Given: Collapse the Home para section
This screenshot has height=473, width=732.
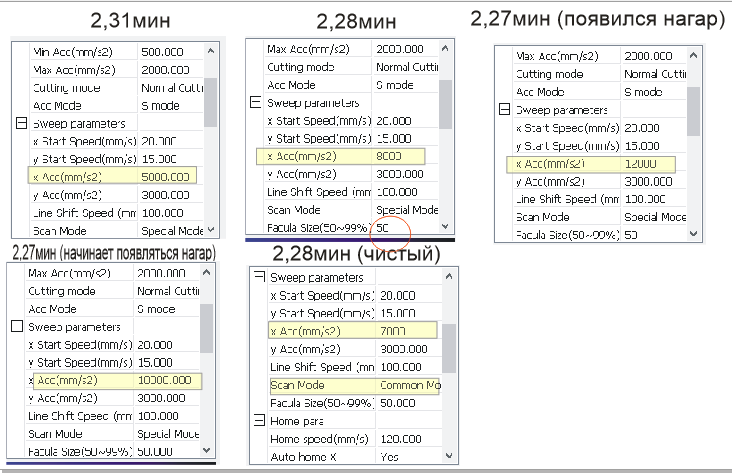Looking at the screenshot, I should point(259,421).
